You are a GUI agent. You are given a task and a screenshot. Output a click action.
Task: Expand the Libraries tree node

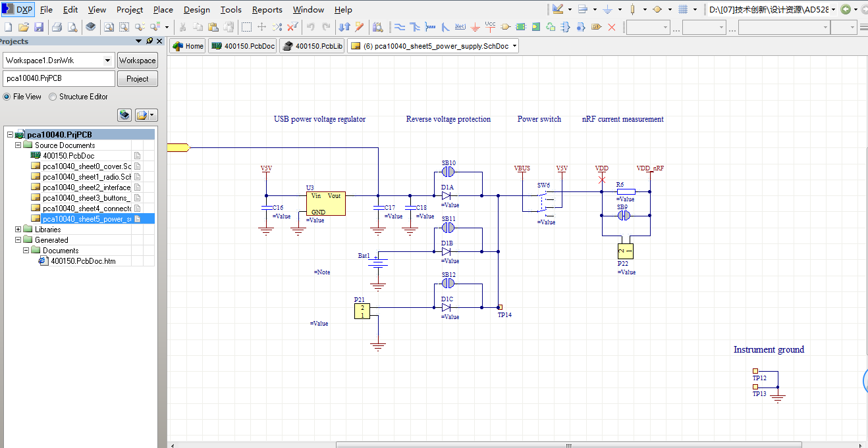[x=18, y=230]
